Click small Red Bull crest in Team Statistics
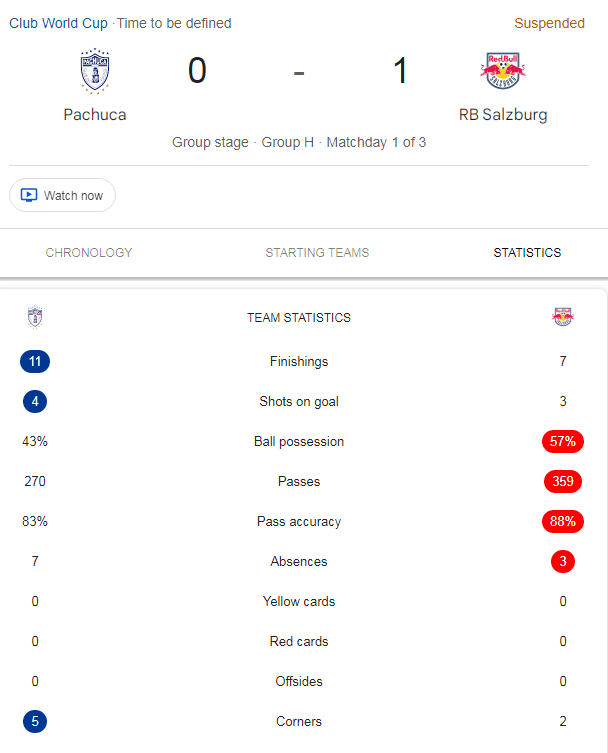608x753 pixels. click(563, 317)
